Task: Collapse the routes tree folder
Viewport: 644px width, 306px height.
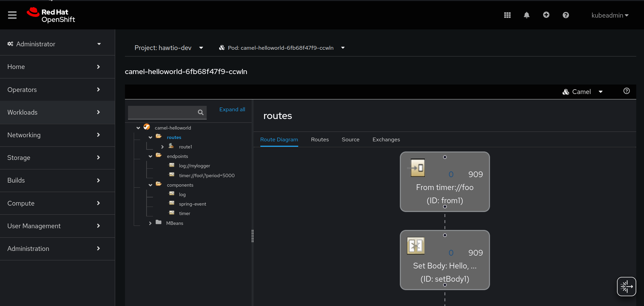Action: [150, 137]
